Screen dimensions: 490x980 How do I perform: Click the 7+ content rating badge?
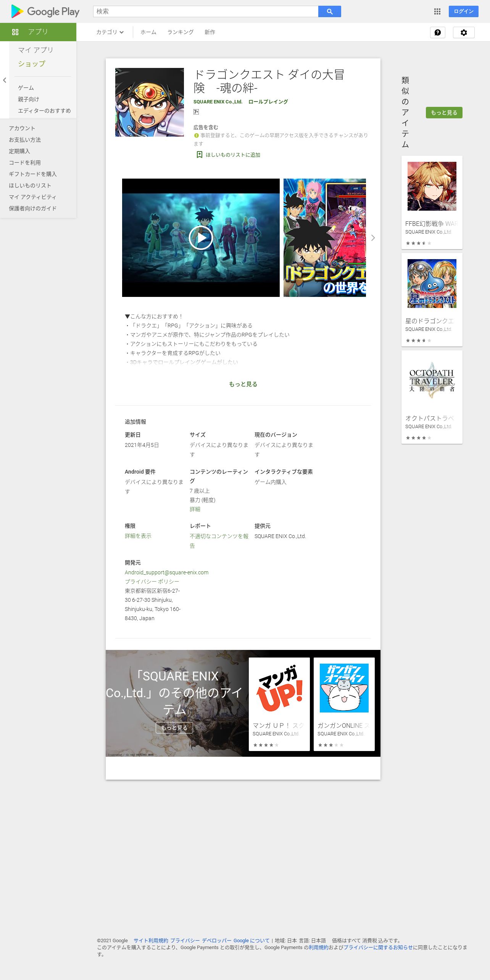click(x=196, y=112)
